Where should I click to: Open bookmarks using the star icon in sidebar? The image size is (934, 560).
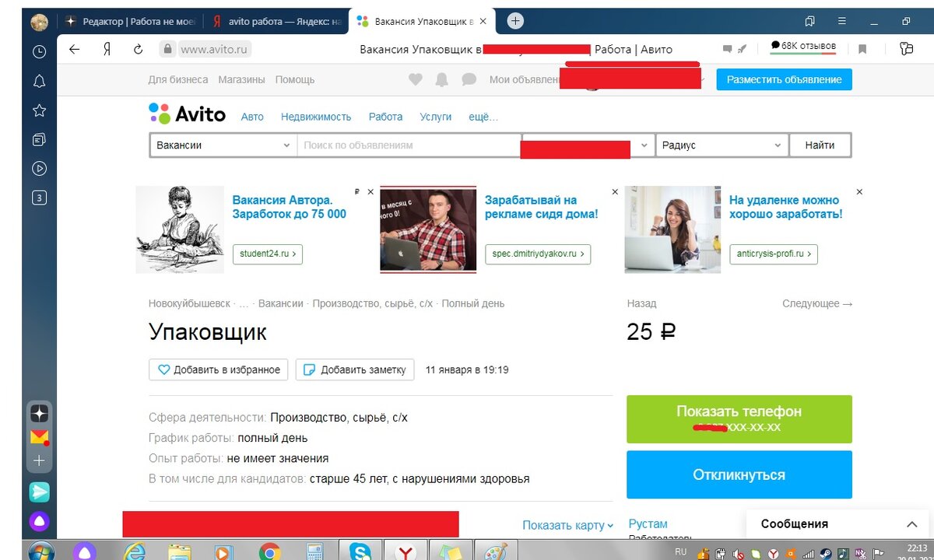[39, 109]
